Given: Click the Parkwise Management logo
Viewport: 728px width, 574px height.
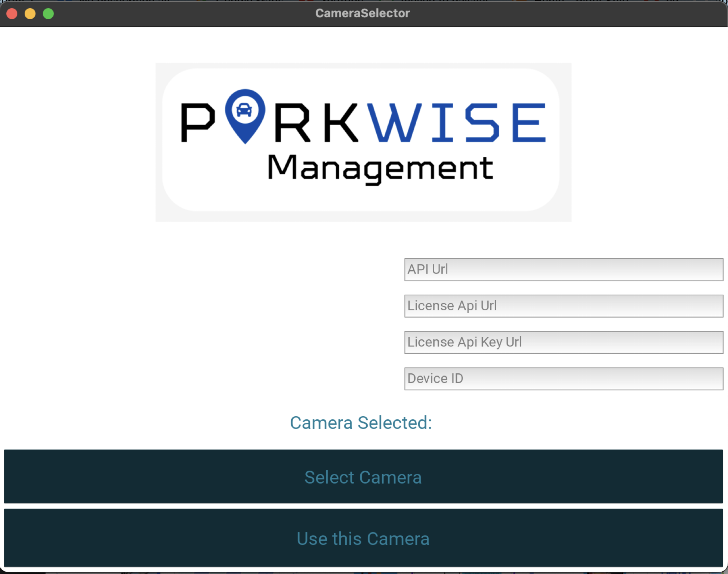Looking at the screenshot, I should (x=363, y=142).
